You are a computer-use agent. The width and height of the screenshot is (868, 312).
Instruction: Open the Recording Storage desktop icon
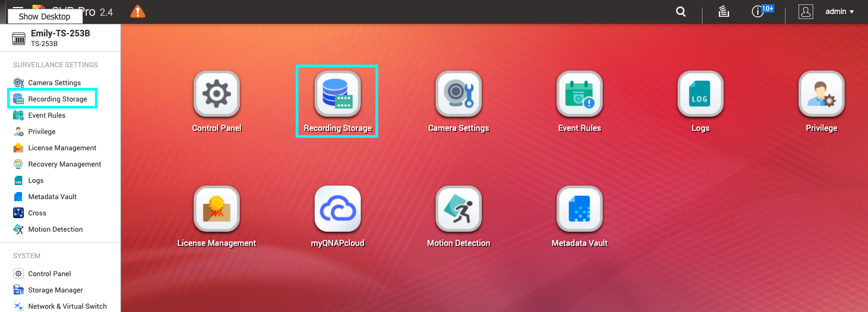[337, 94]
